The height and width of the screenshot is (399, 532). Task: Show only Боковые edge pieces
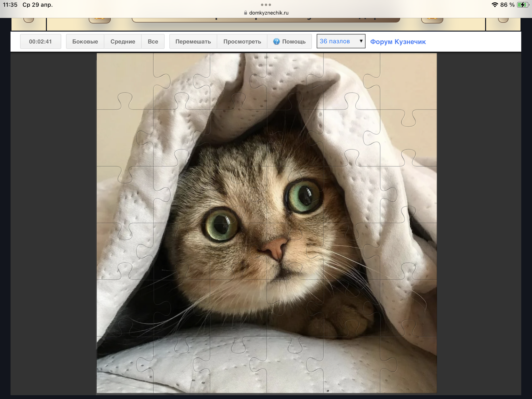tap(85, 42)
